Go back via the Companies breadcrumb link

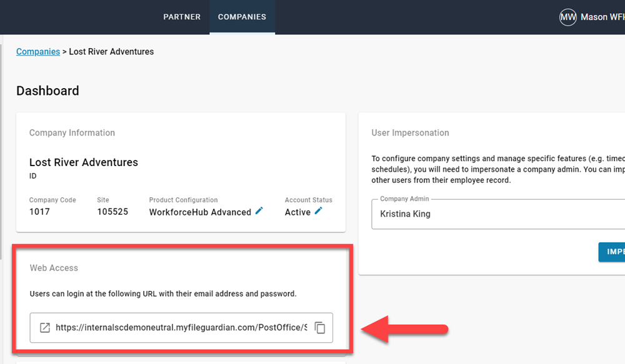coord(38,52)
